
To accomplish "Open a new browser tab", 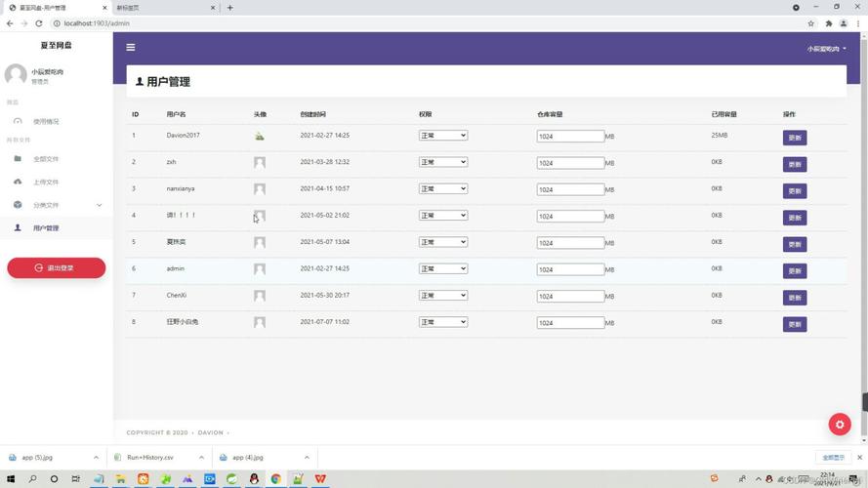I will point(229,8).
